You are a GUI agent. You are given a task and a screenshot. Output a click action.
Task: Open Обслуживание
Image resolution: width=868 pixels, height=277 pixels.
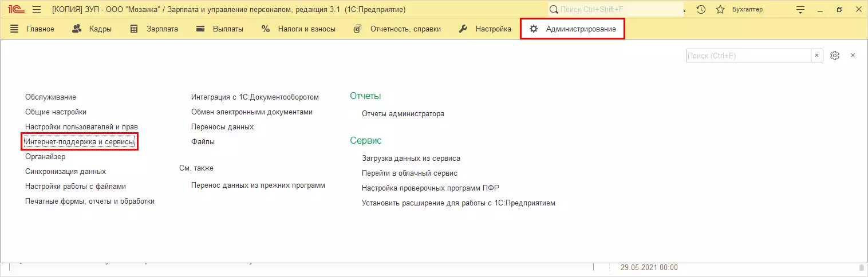click(50, 97)
